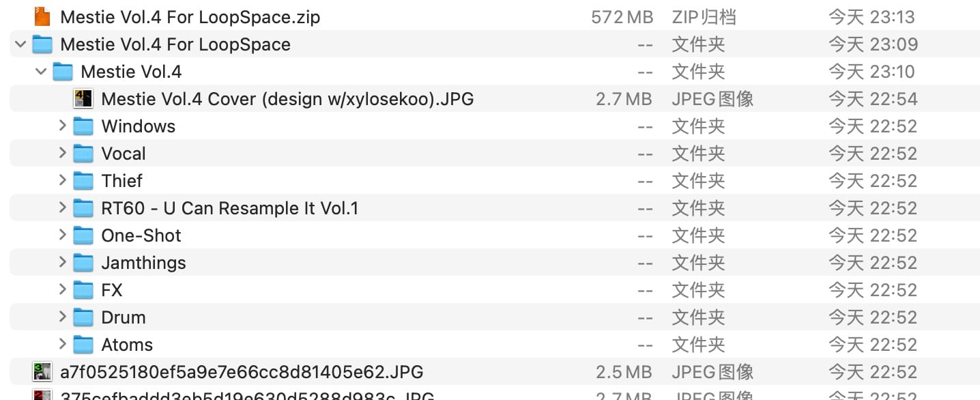Select the a7f0525180ef JPG image thumbnail icon
This screenshot has width=980, height=400.
(42, 372)
